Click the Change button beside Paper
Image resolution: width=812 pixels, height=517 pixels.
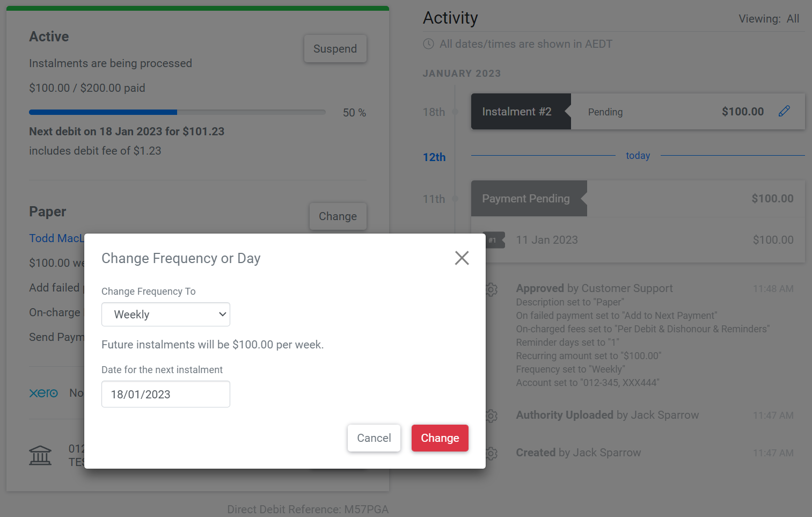pyautogui.click(x=338, y=216)
